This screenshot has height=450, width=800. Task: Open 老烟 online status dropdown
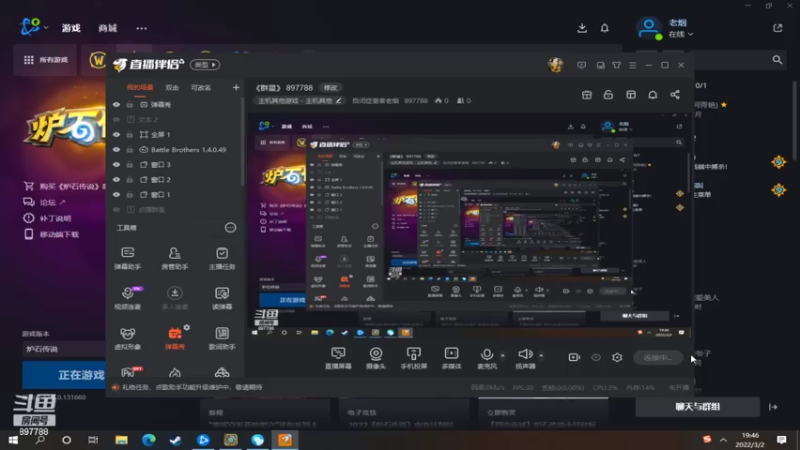(681, 34)
